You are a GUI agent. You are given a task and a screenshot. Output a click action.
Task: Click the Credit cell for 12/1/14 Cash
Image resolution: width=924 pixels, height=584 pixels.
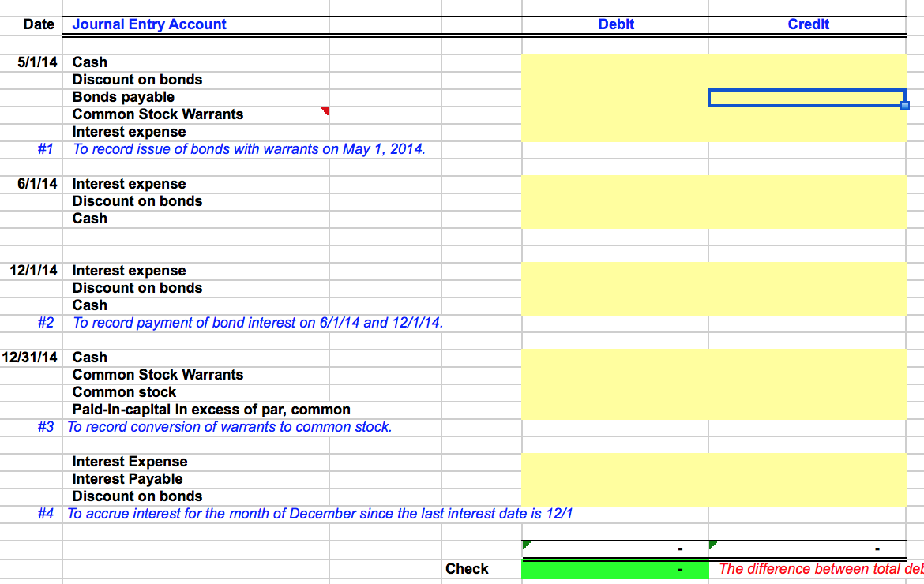pos(807,306)
